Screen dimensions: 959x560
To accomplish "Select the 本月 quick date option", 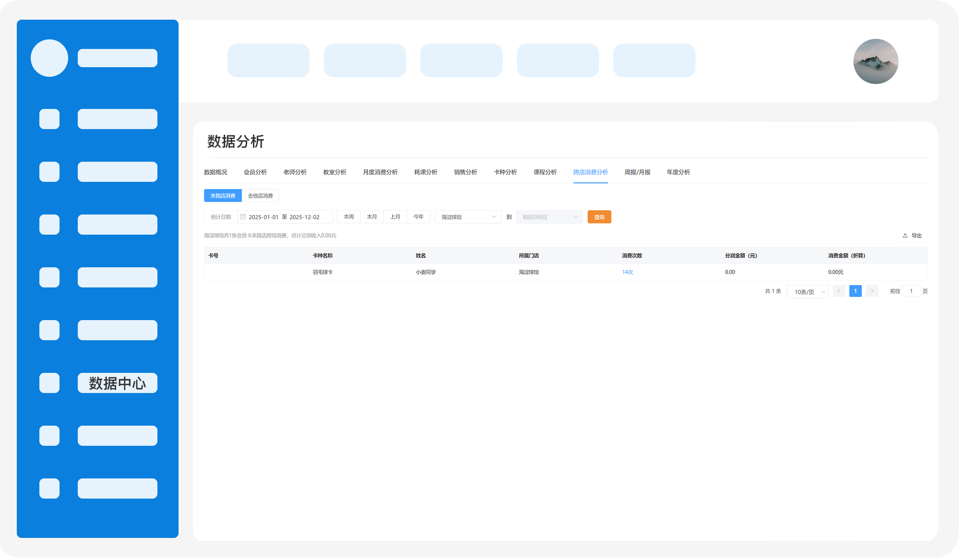I will pyautogui.click(x=372, y=217).
